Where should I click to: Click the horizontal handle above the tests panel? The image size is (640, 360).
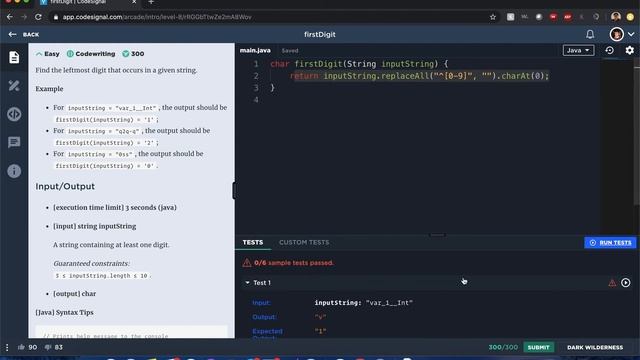[437, 235]
